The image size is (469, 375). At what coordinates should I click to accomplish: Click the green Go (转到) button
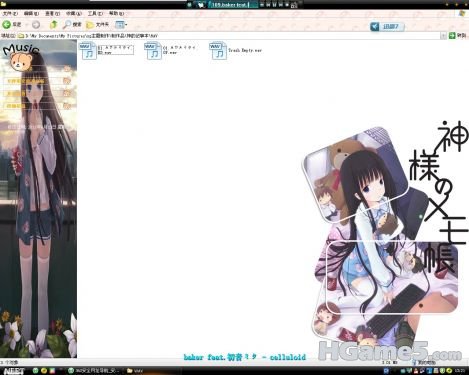point(458,36)
